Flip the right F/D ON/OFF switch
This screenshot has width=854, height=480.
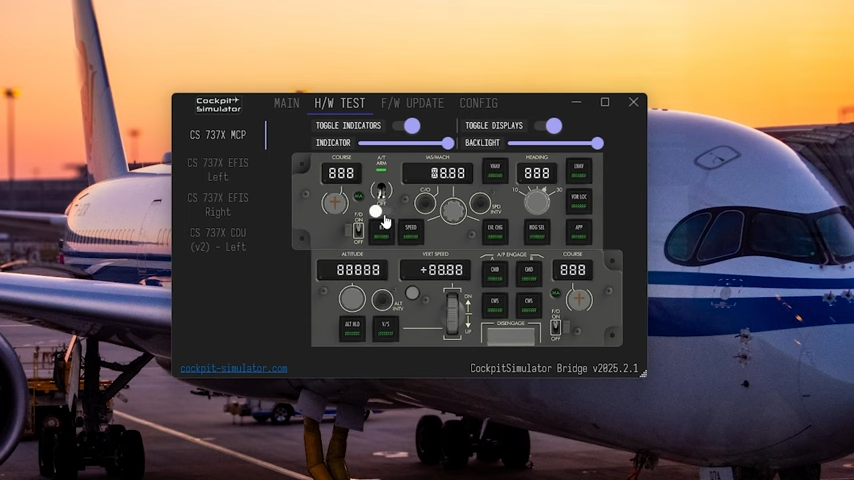pyautogui.click(x=555, y=327)
